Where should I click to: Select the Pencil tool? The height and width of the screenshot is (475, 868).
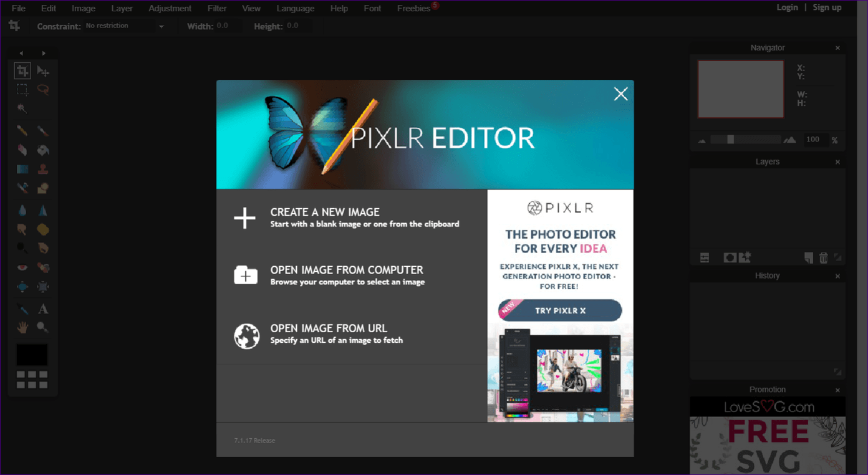[22, 131]
